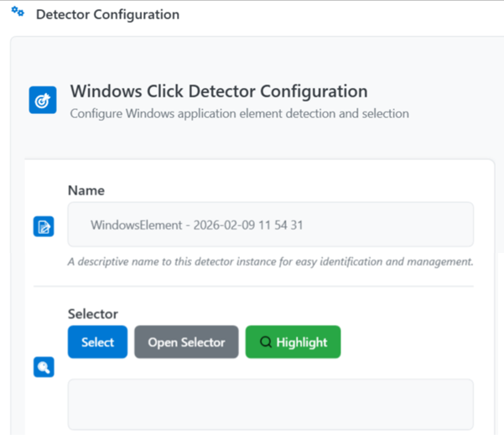Click the Name field label
The image size is (504, 439).
pyautogui.click(x=86, y=190)
